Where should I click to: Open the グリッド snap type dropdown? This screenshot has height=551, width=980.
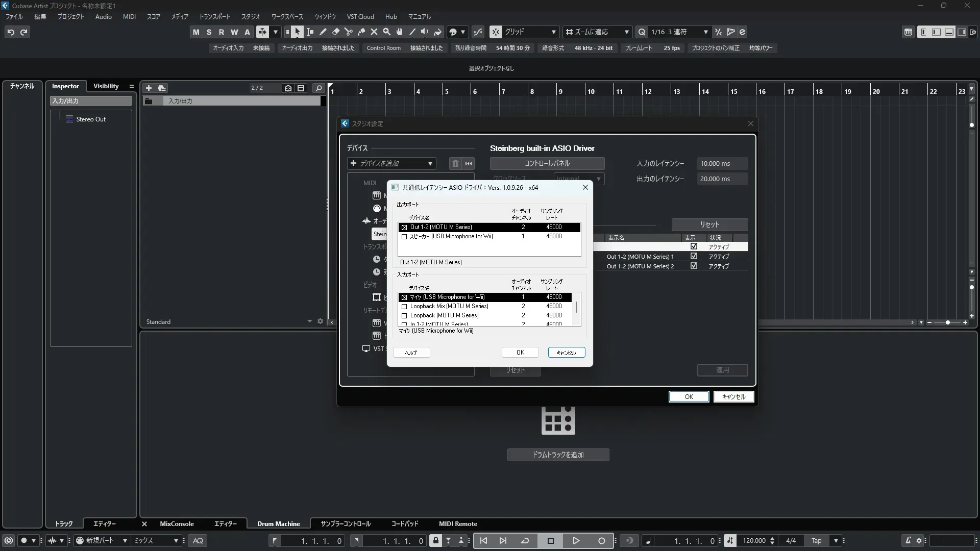point(530,32)
